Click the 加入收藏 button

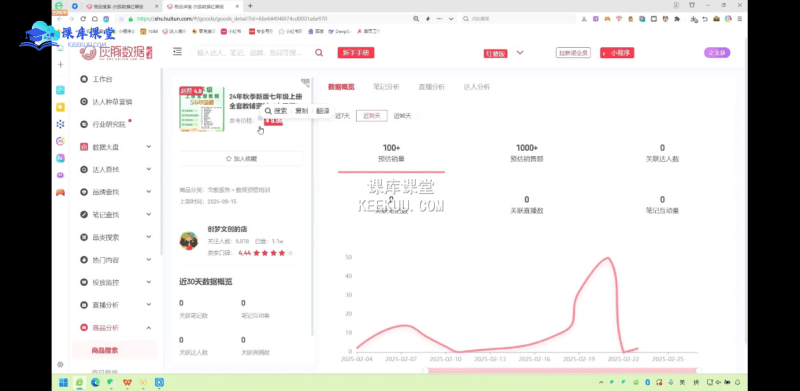(241, 159)
